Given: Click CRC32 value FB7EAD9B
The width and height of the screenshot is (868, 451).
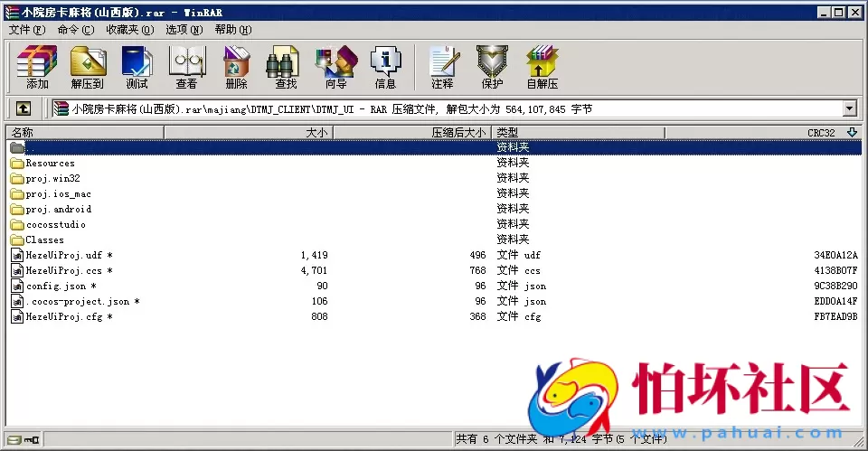Looking at the screenshot, I should pos(835,316).
